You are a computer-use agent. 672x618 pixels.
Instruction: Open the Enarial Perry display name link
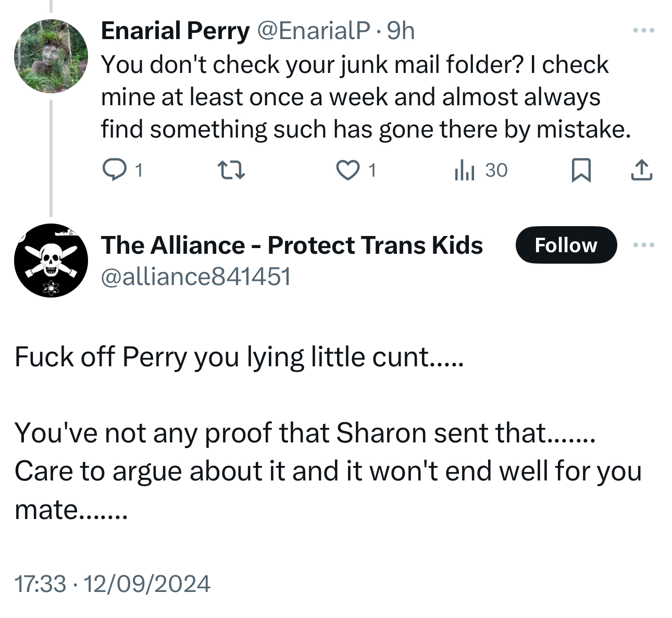pyautogui.click(x=175, y=31)
